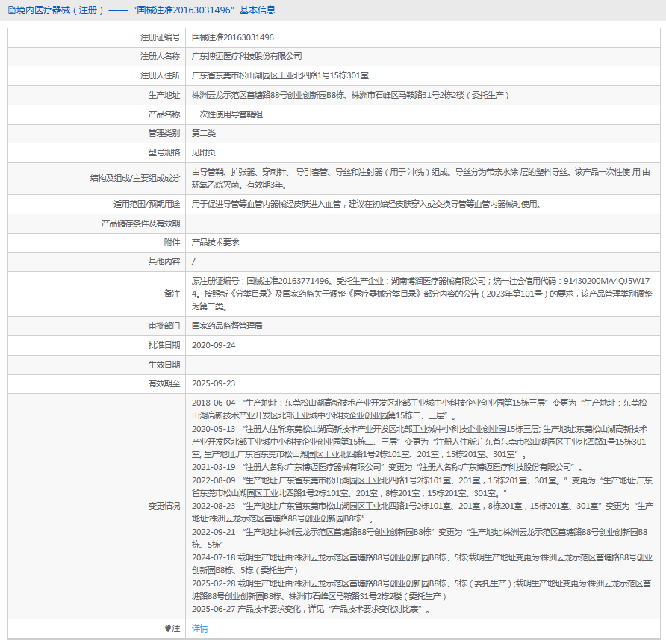
Task: Select the 备注 row label
Action: click(x=172, y=294)
